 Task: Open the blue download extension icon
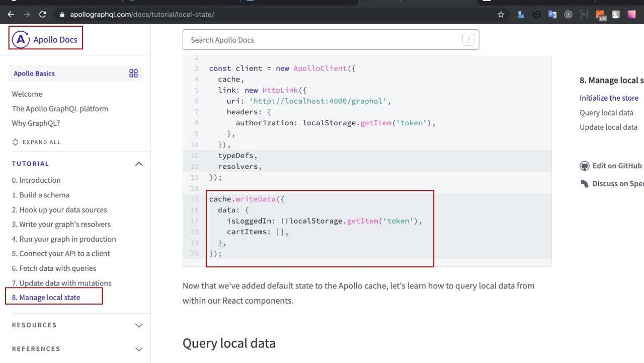click(x=521, y=15)
